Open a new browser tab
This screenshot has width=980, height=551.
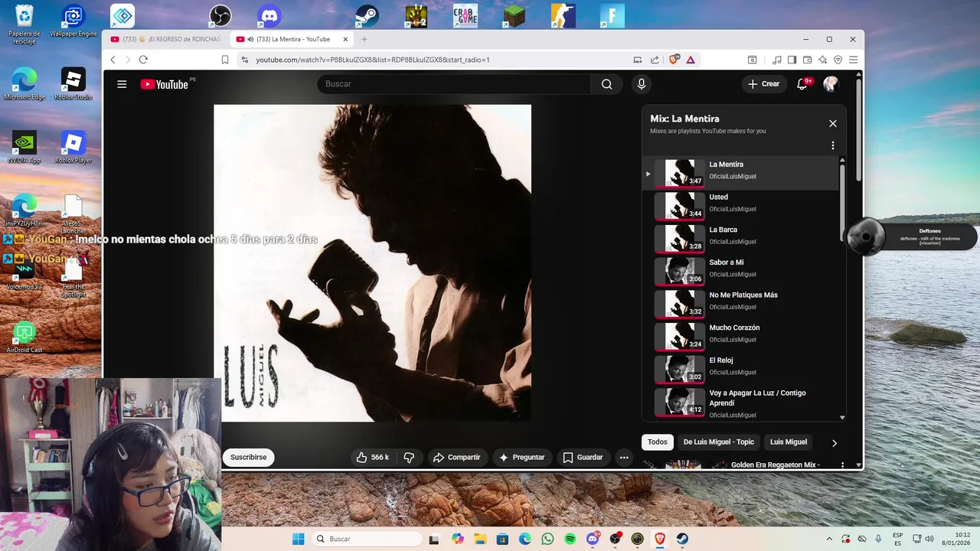coord(364,39)
